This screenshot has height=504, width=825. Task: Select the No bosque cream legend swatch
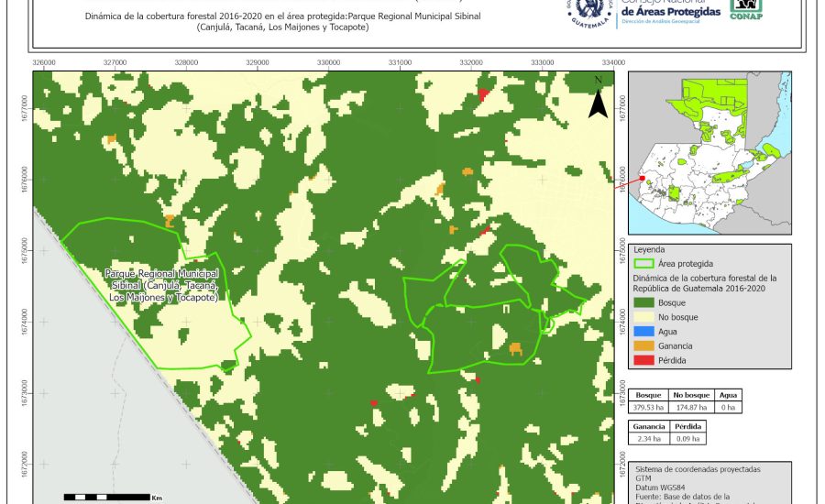[x=644, y=316]
